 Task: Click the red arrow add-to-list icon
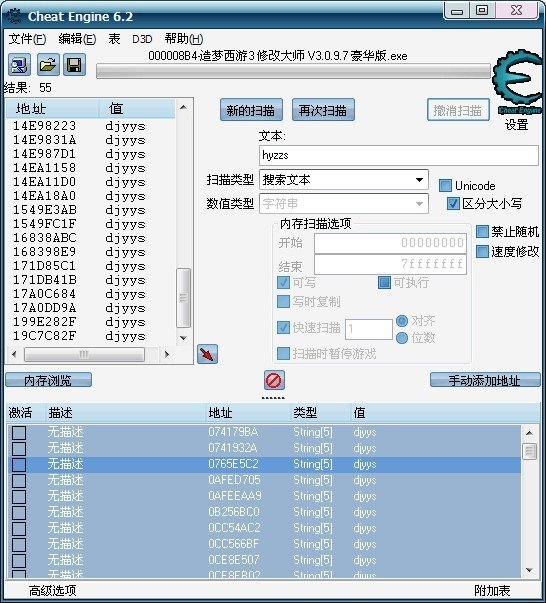(x=207, y=354)
